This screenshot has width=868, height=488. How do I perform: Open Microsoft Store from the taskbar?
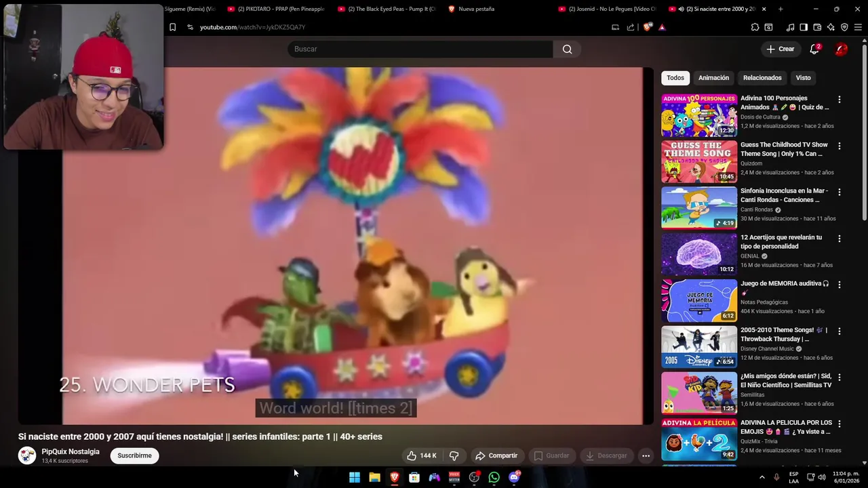[414, 477]
